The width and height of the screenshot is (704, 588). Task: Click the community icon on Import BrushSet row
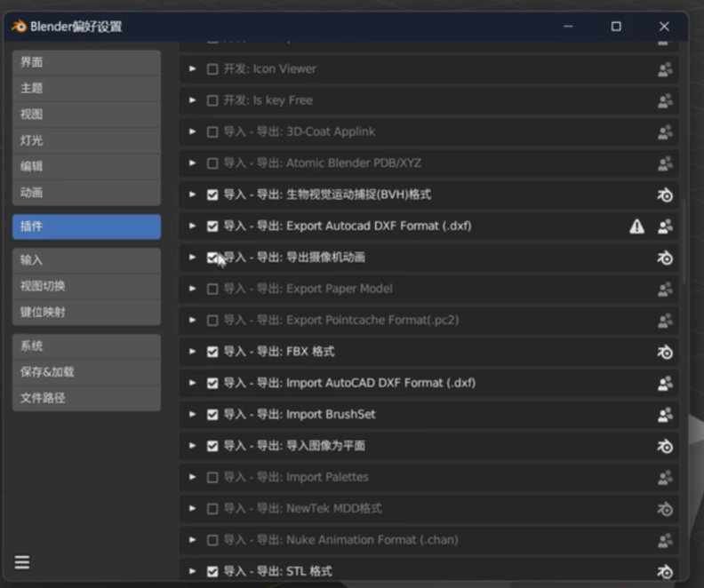pos(665,415)
